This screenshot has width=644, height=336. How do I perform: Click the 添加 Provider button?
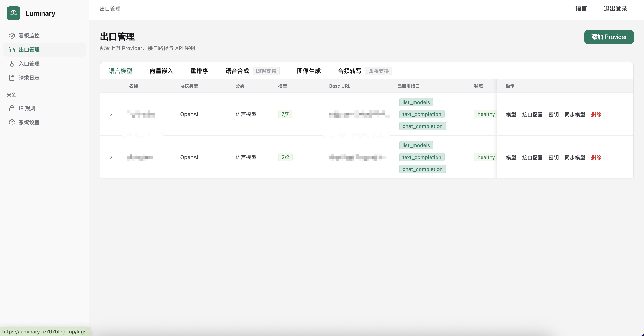pos(609,37)
